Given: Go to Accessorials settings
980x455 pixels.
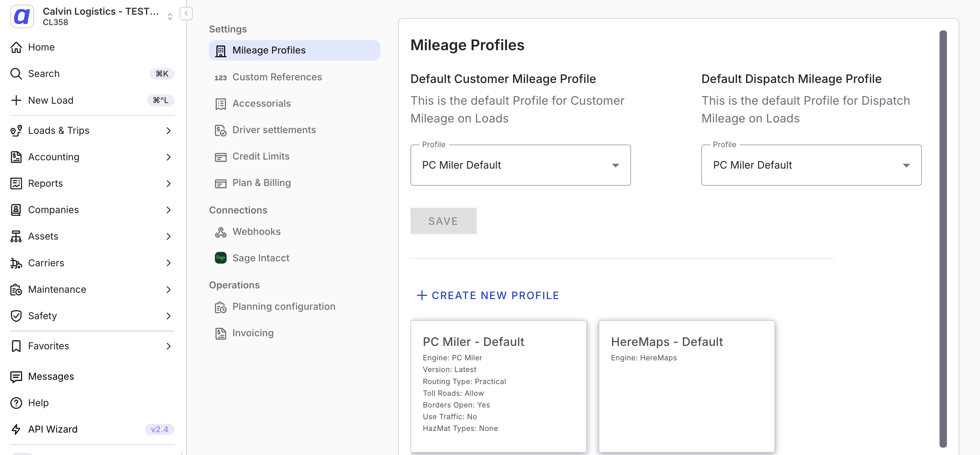Looking at the screenshot, I should 294,103.
